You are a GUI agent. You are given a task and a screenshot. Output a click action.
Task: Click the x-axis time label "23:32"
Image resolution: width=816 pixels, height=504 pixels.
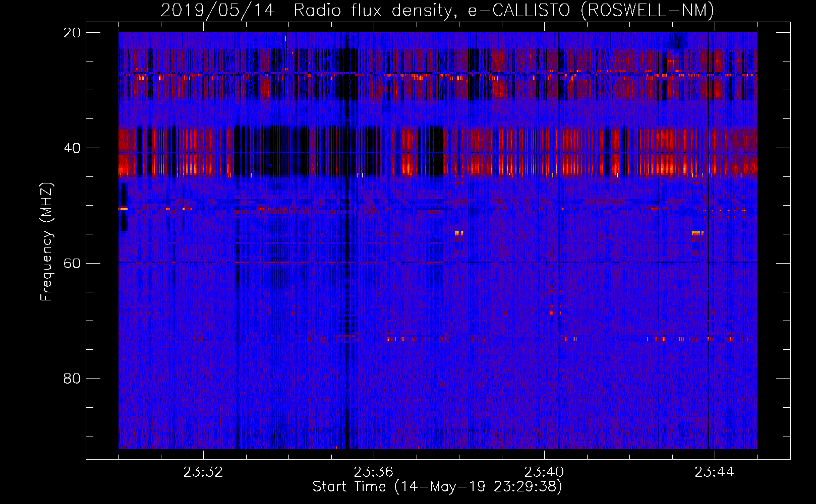(203, 472)
